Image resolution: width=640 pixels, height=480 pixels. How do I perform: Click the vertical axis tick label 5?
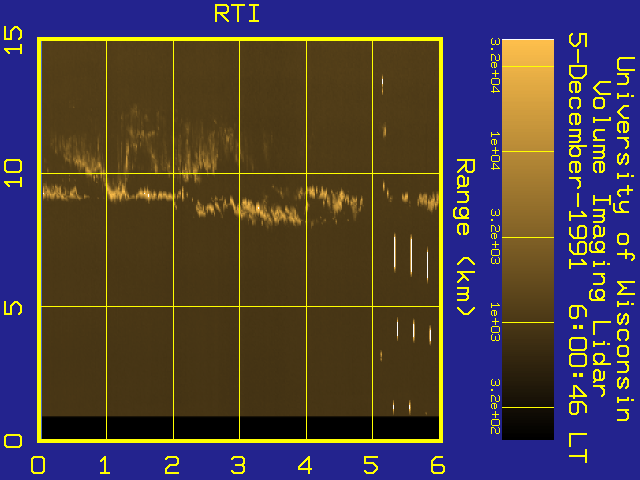(13, 307)
